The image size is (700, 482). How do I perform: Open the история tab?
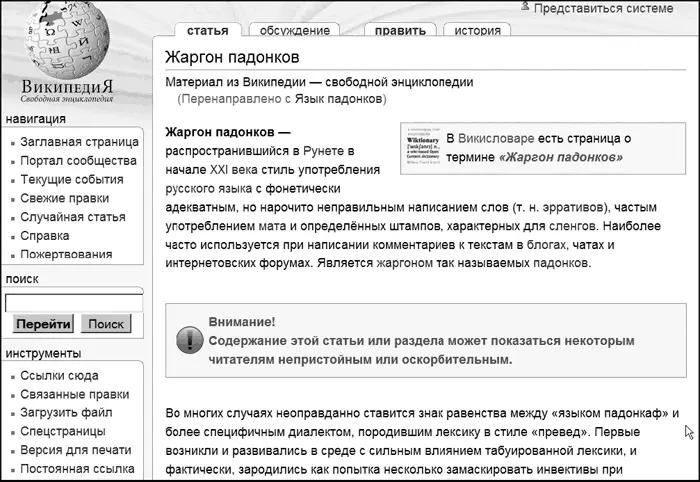[478, 30]
